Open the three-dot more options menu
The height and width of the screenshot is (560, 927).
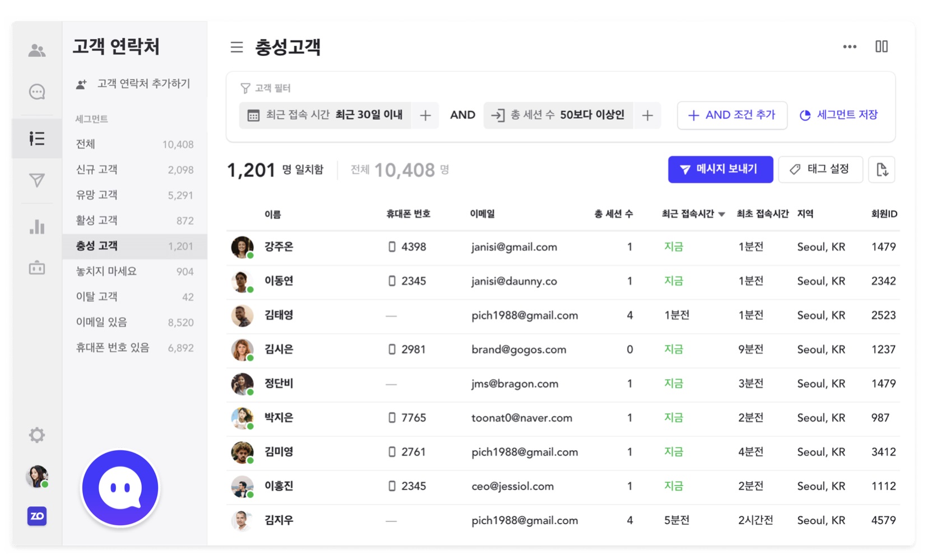tap(850, 46)
